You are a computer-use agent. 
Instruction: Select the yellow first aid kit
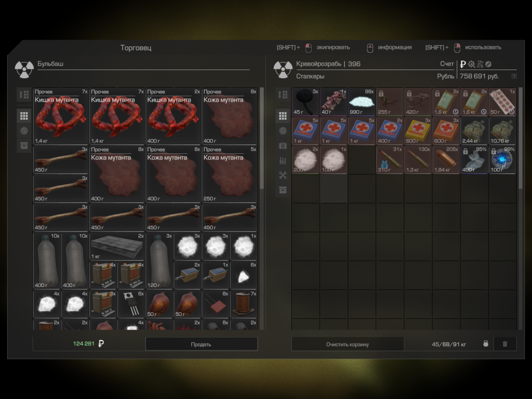coord(418,131)
